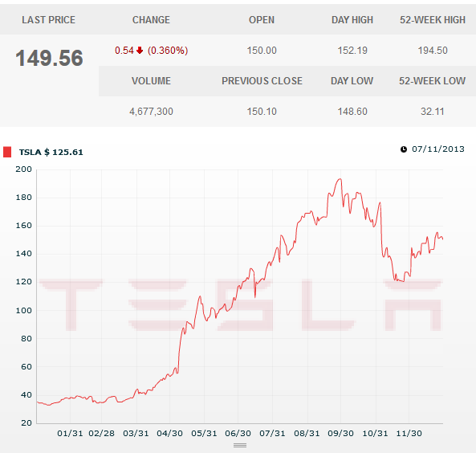This screenshot has width=476, height=453.
Task: Click the 149.56 last price value
Action: 49,58
